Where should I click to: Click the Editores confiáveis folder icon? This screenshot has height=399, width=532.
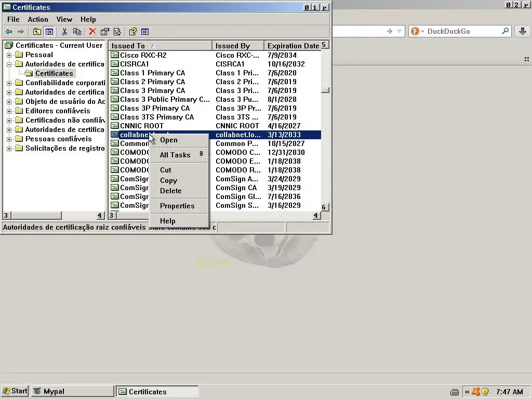click(x=19, y=111)
